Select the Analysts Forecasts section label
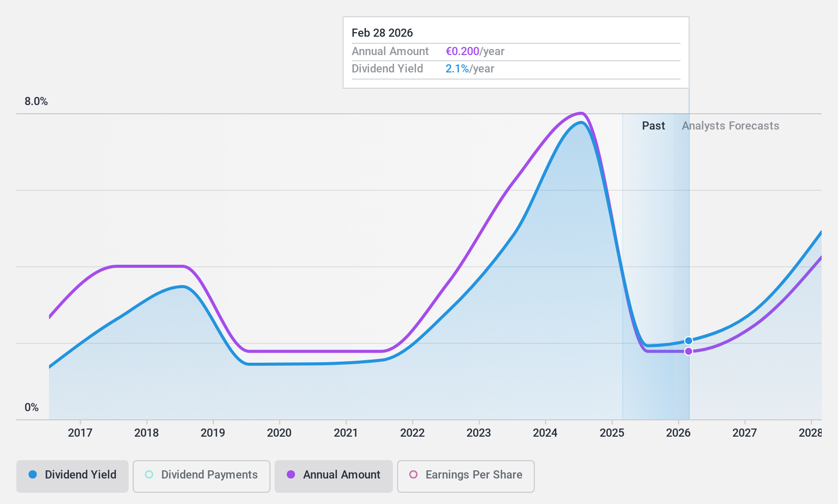 [731, 125]
